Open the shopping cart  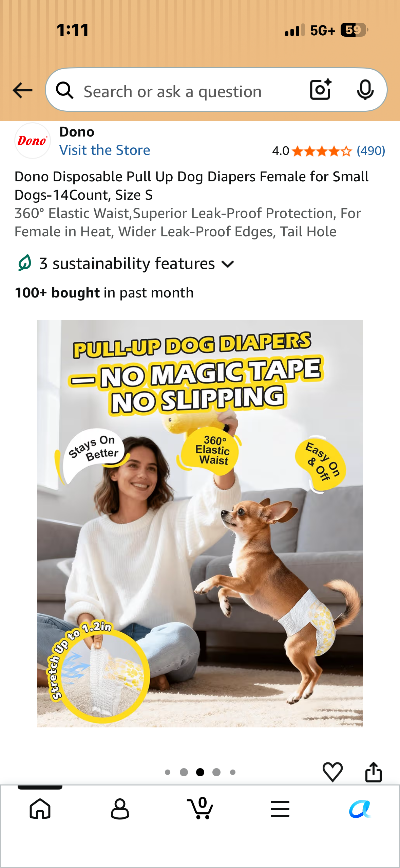pyautogui.click(x=200, y=808)
